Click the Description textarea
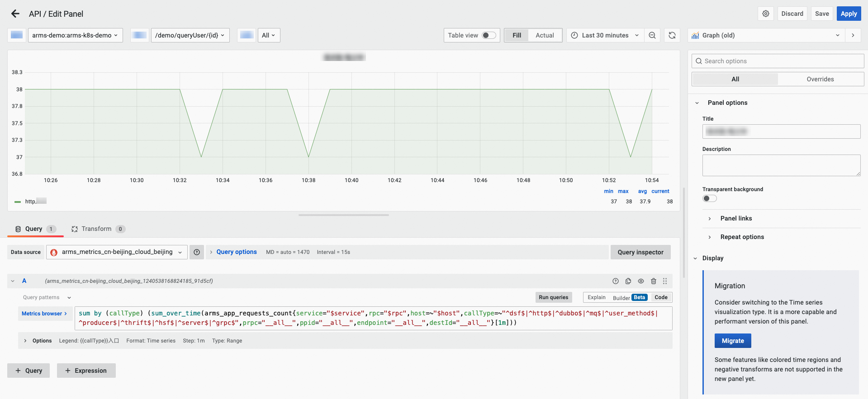The height and width of the screenshot is (399, 868). tap(781, 165)
